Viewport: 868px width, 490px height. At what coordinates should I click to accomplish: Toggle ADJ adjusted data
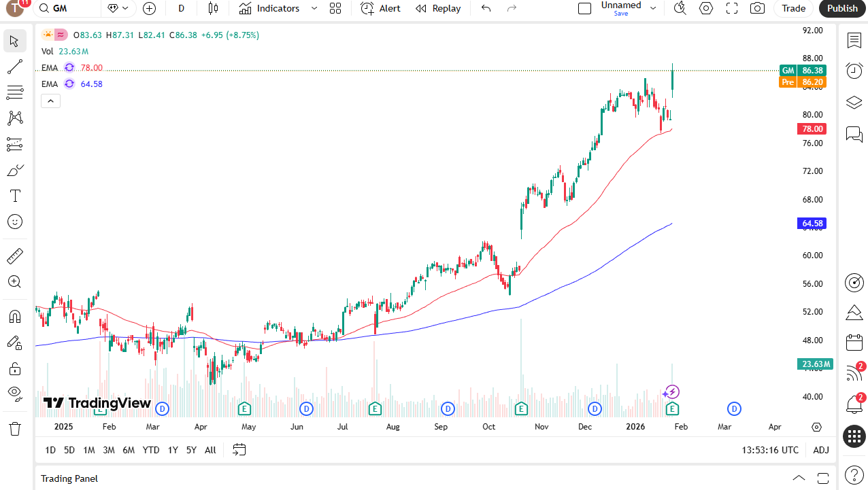tap(821, 450)
